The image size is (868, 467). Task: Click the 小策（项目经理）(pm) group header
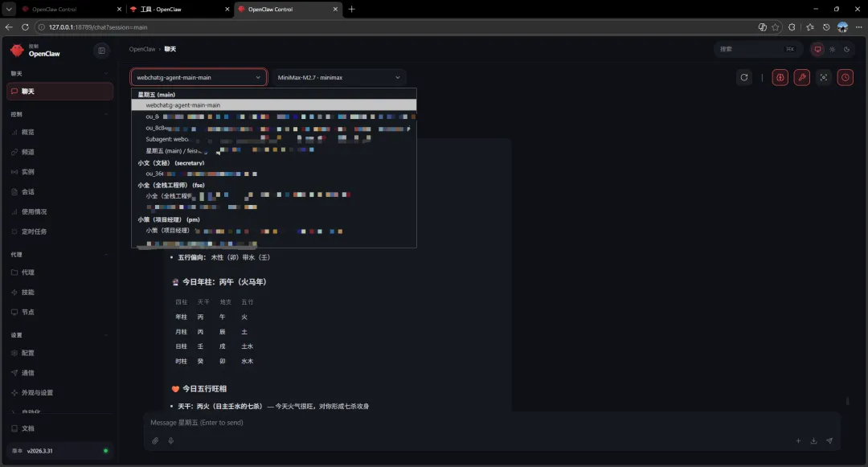169,219
